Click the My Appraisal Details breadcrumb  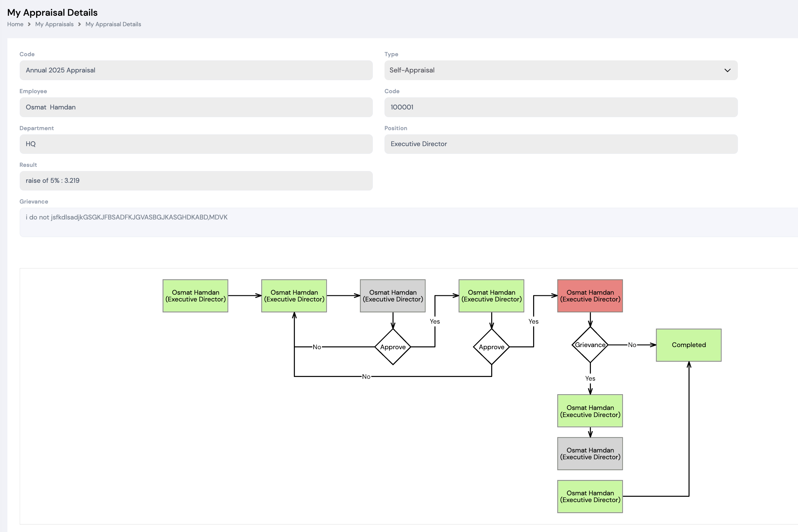(x=113, y=24)
